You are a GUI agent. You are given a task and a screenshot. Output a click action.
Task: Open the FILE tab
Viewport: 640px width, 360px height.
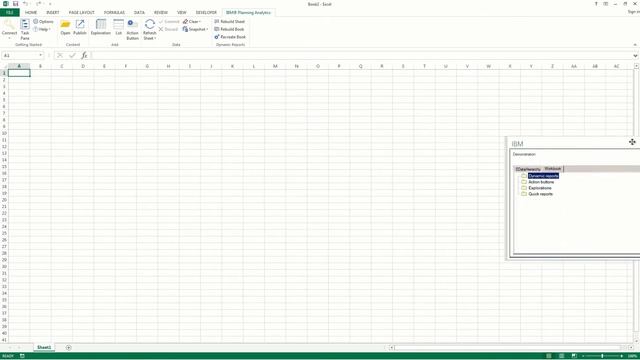click(10, 12)
